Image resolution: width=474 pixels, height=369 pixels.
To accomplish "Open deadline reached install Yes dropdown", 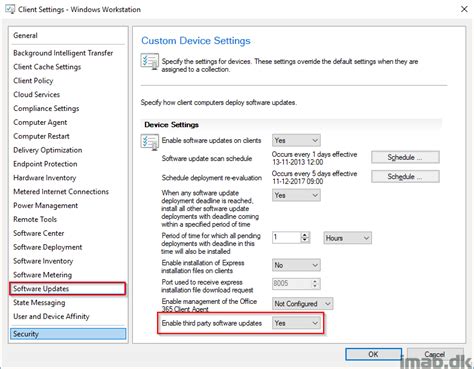I will pos(296,195).
